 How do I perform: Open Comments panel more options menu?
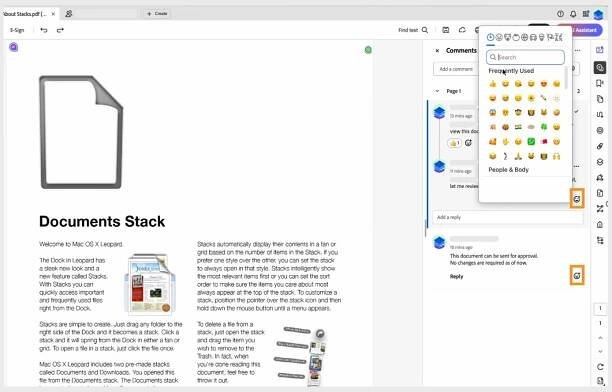pyautogui.click(x=578, y=50)
